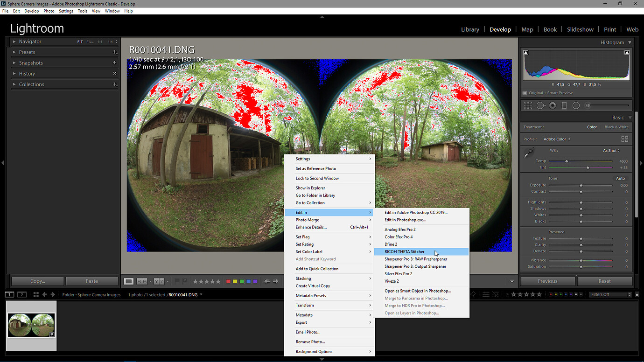Toggle highlight clipping indicator in histogram
The height and width of the screenshot is (362, 644).
[627, 53]
